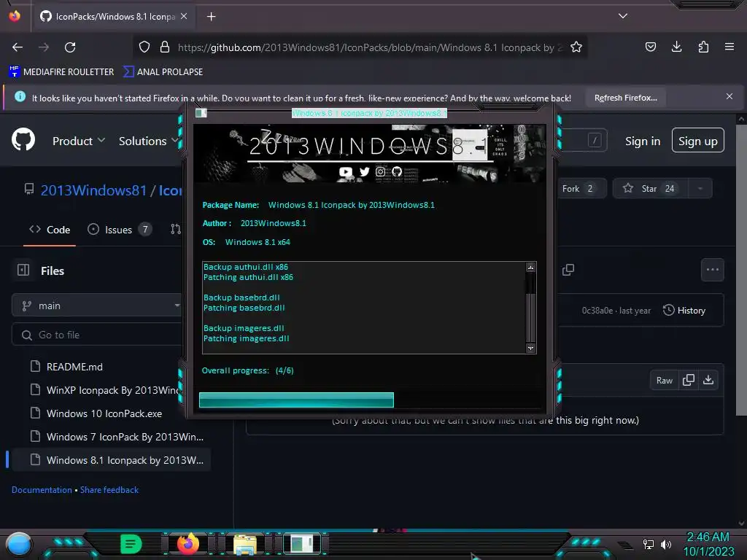Viewport: 747px width, 560px height.
Task: Click the Twitter icon in installer banner
Action: [364, 171]
